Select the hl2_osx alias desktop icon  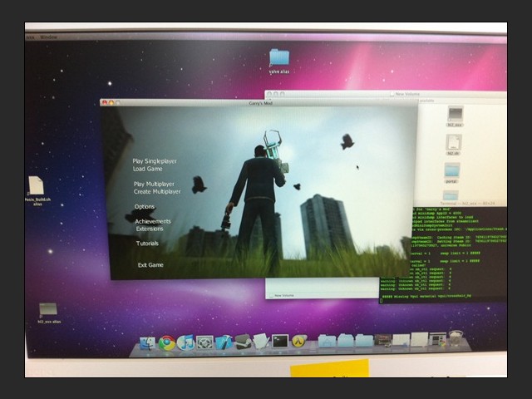(x=48, y=313)
